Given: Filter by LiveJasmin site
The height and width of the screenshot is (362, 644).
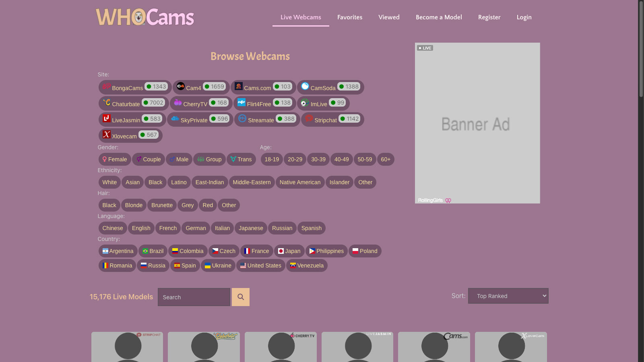Looking at the screenshot, I should click(x=132, y=119).
